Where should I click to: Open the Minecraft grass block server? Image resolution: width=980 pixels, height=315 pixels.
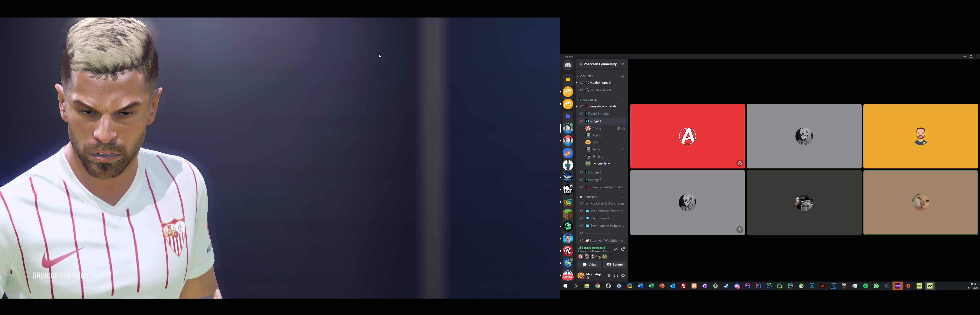pos(568,214)
